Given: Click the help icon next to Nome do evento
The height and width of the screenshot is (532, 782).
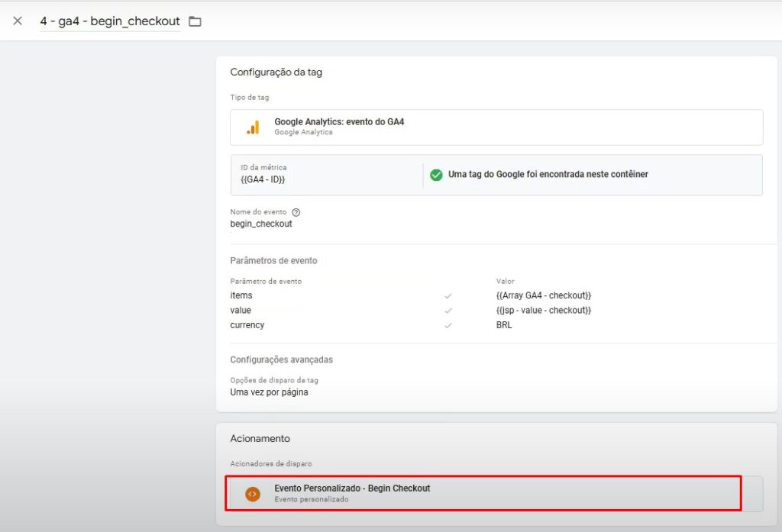Looking at the screenshot, I should click(296, 212).
